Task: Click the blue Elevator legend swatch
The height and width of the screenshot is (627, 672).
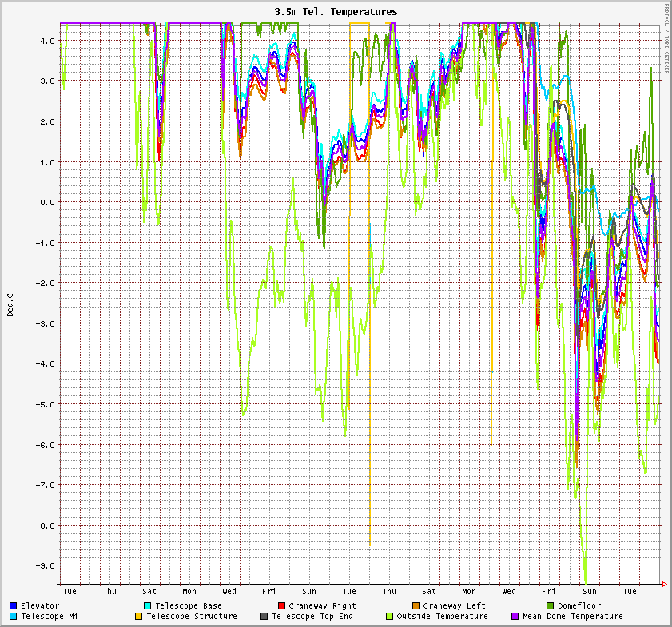Action: point(14,605)
